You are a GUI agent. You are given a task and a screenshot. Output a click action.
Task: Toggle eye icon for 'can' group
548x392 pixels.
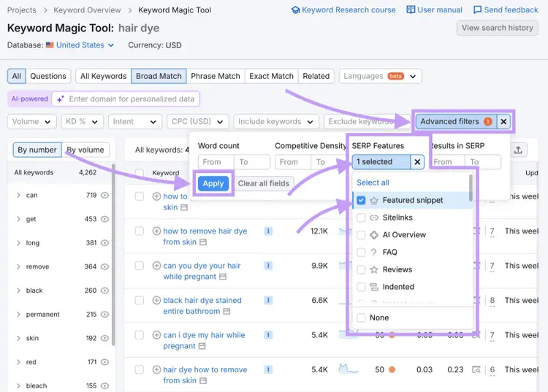(x=104, y=195)
